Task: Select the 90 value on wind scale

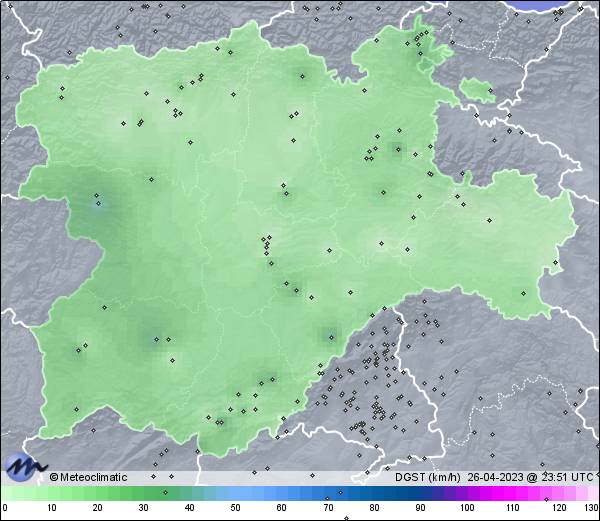Action: click(420, 508)
